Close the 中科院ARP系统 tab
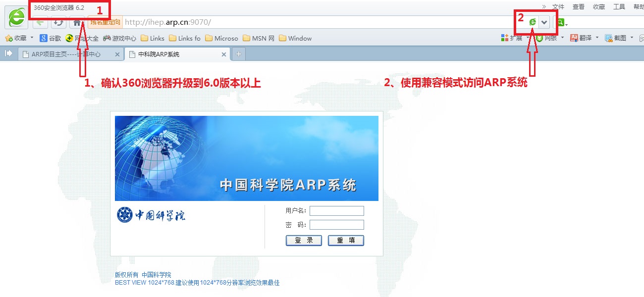This screenshot has width=644, height=297. pyautogui.click(x=224, y=54)
